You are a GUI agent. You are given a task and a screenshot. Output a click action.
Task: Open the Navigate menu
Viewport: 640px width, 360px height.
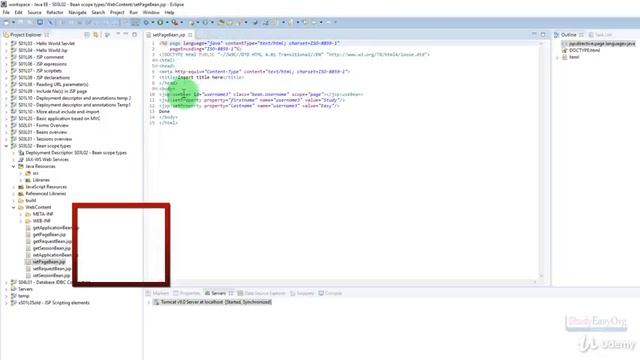click(77, 12)
